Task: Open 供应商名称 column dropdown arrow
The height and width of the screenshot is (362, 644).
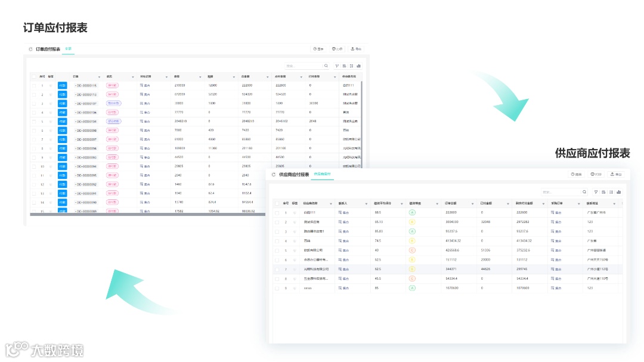Action: point(330,204)
